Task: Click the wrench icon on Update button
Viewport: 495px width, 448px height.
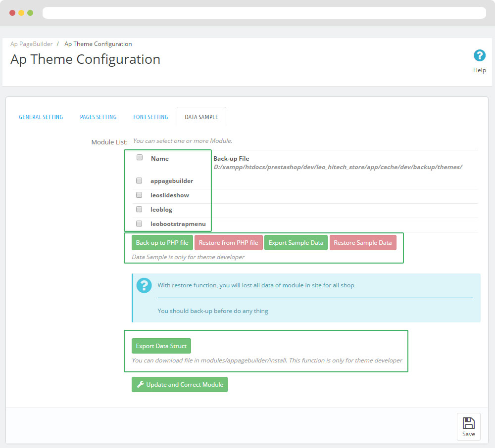Action: coord(140,385)
